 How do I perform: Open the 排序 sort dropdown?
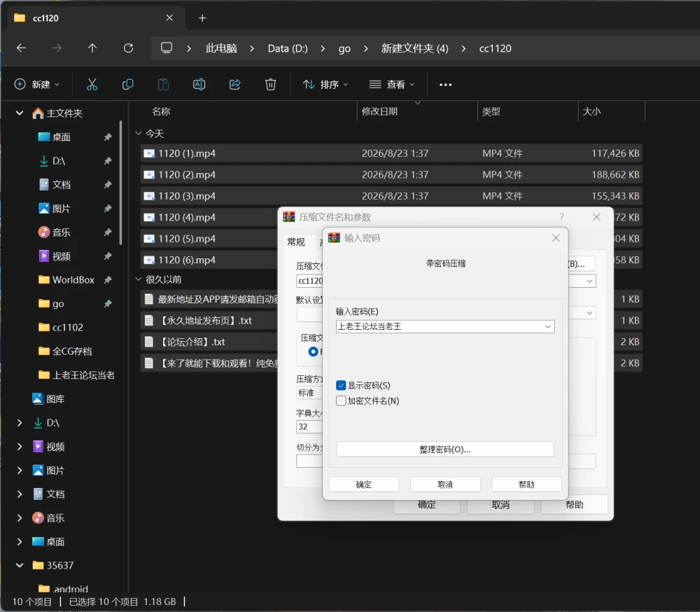(325, 85)
